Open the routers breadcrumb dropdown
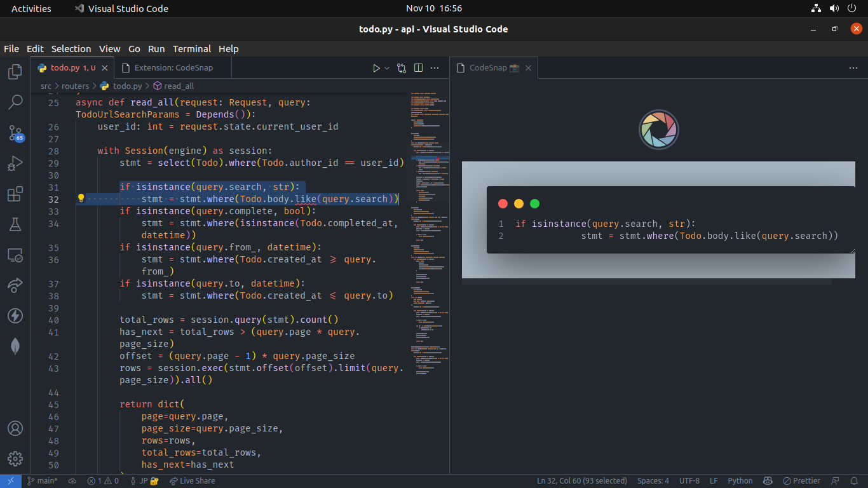The width and height of the screenshot is (868, 488). [75, 86]
